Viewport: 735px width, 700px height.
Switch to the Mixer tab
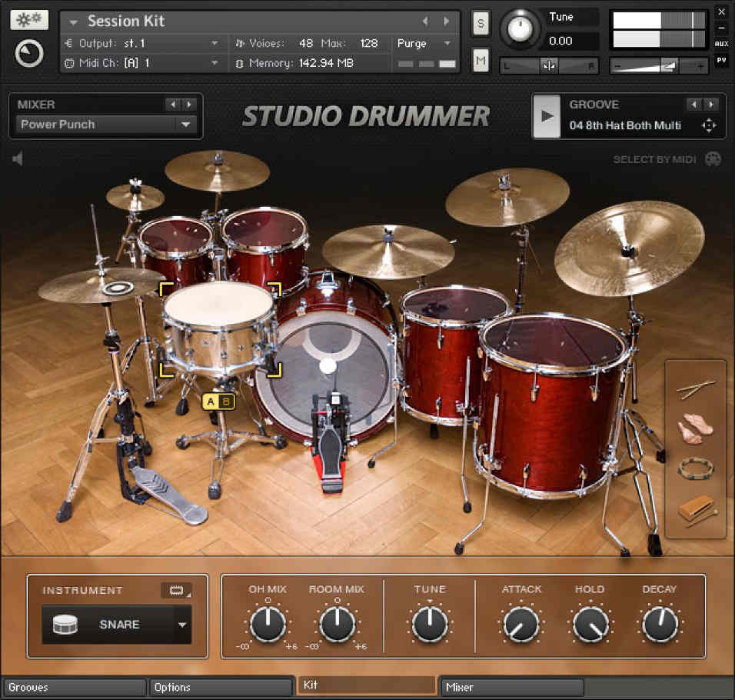(511, 687)
